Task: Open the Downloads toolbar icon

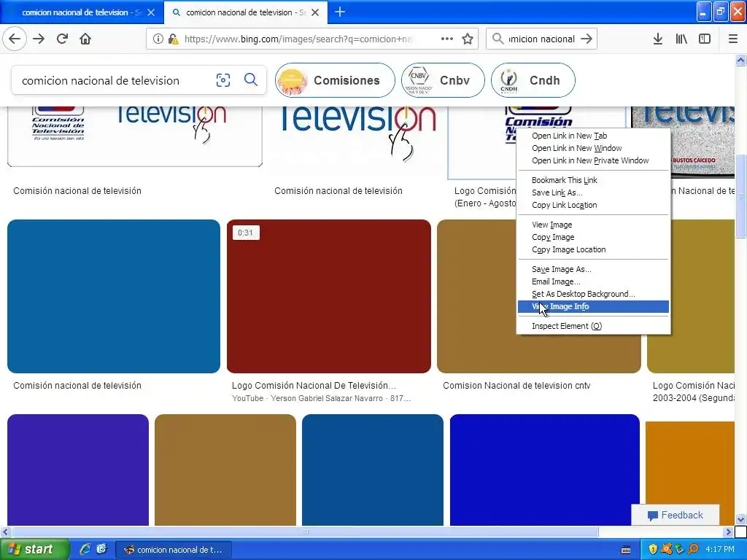Action: (657, 39)
